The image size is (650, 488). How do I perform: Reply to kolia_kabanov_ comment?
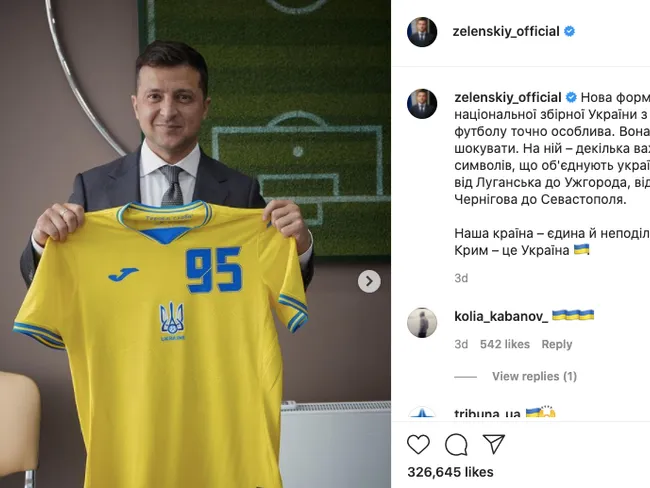coord(557,344)
